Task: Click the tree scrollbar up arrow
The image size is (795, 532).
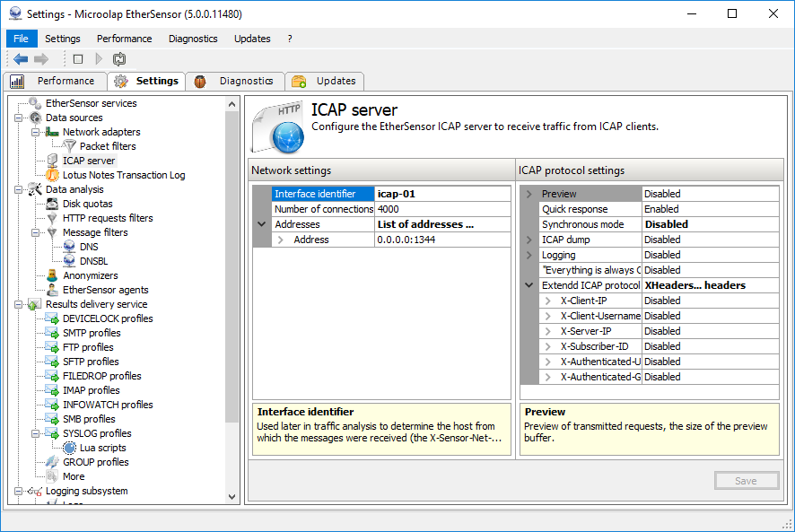Action: pyautogui.click(x=232, y=104)
